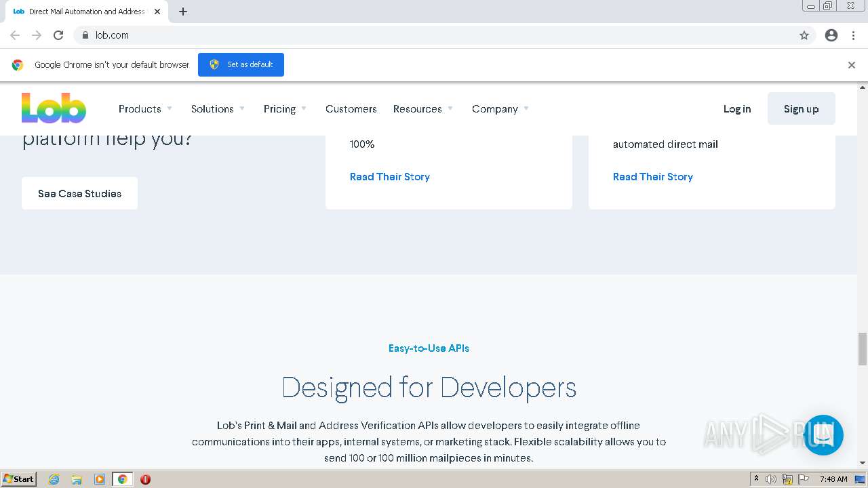Select the Direct Mail Automation browser tab

coord(87,12)
